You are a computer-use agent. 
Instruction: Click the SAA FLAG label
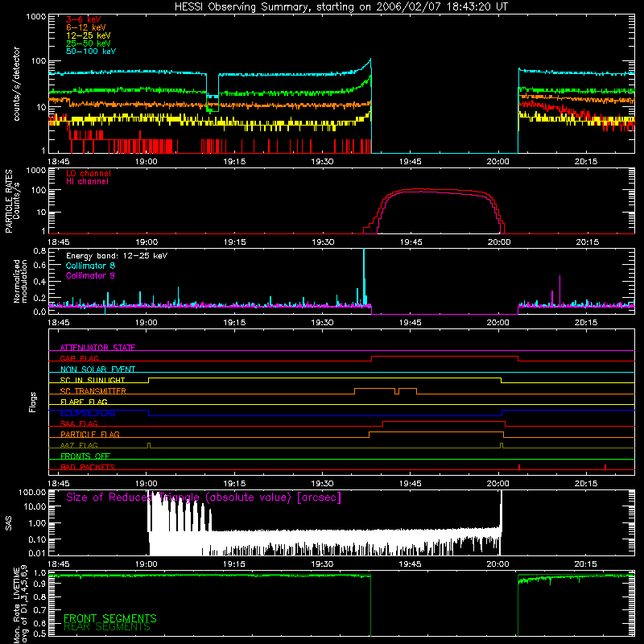click(x=79, y=423)
